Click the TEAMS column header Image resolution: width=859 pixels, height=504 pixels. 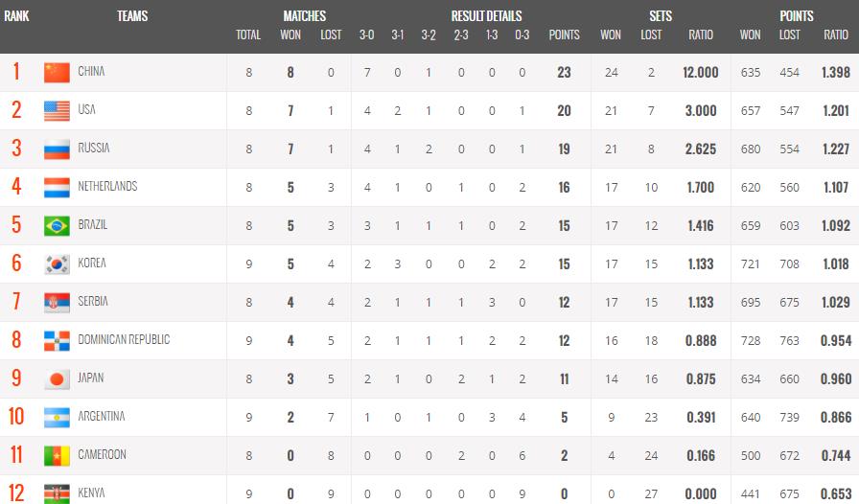pos(131,16)
